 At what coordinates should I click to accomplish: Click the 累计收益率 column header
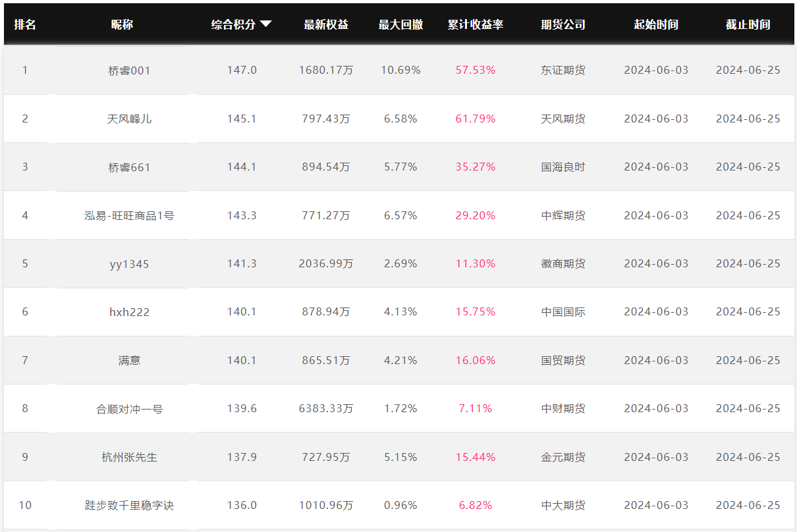tap(476, 24)
